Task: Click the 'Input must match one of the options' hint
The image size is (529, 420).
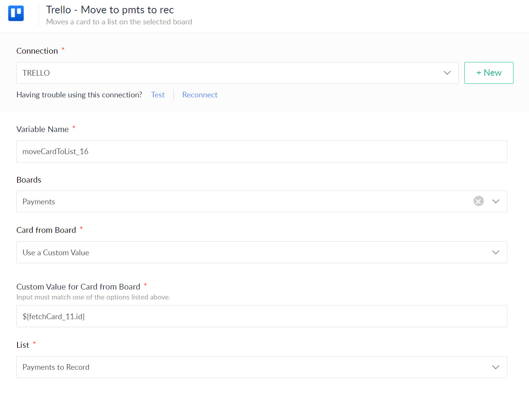Action: tap(93, 297)
